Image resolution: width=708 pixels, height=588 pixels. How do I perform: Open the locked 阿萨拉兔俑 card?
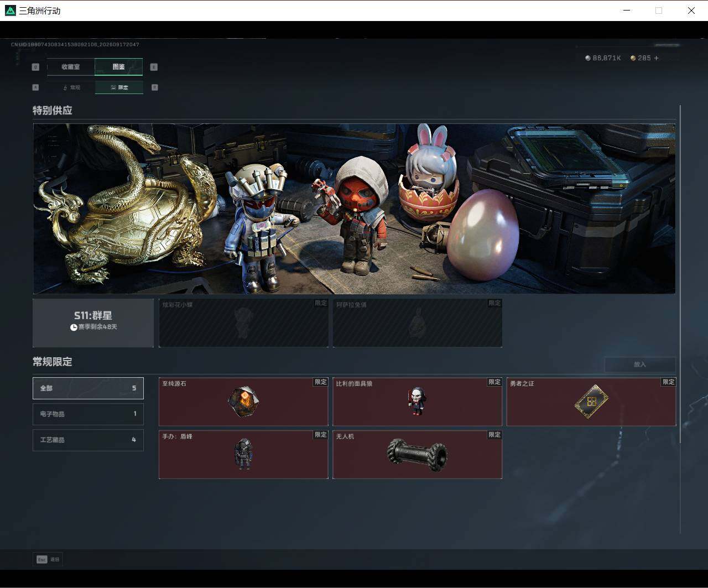point(418,323)
